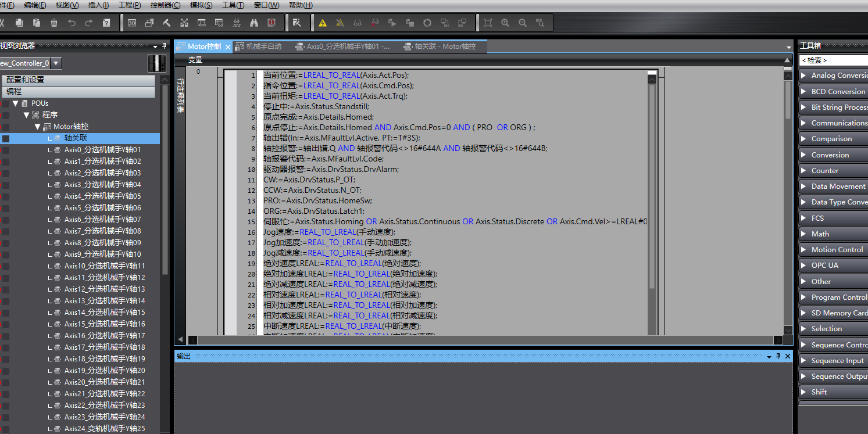Click the toolbox search input field
The height and width of the screenshot is (434, 868).
pyautogui.click(x=834, y=60)
